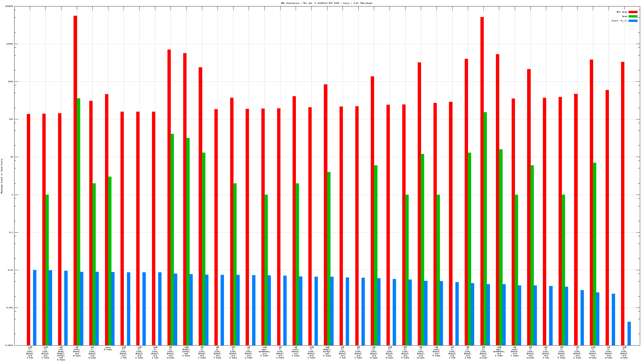Click the blue Score legend swatch
Viewport: 644px width, 362px height.
633,21
